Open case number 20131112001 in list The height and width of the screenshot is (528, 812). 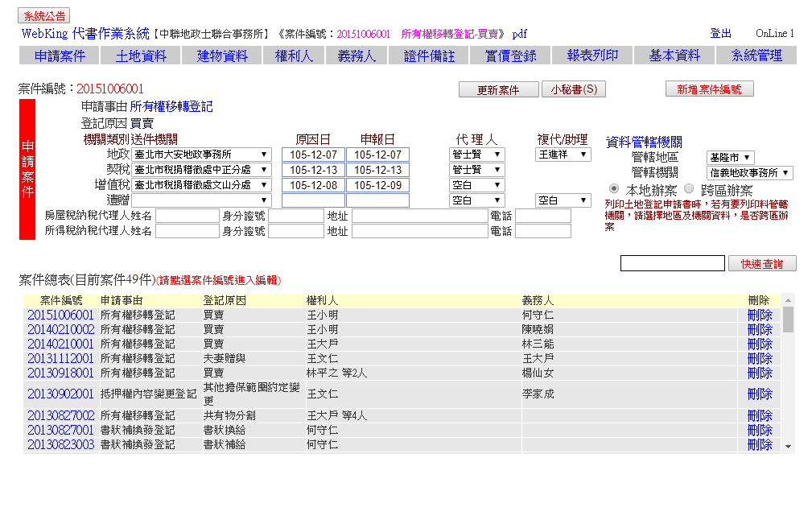click(x=60, y=358)
